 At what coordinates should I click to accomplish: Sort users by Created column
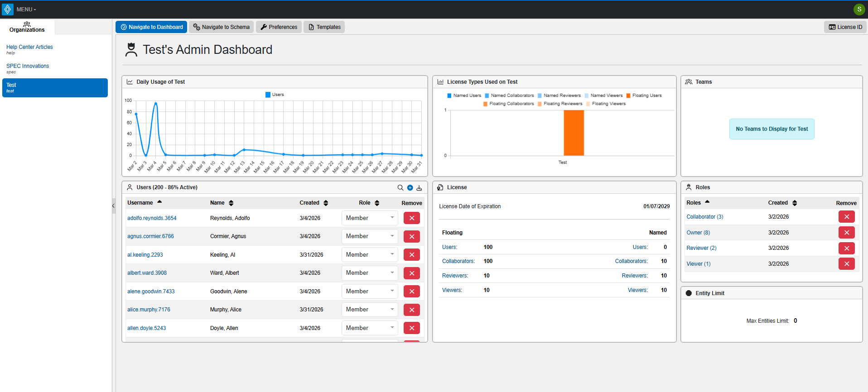coord(326,203)
